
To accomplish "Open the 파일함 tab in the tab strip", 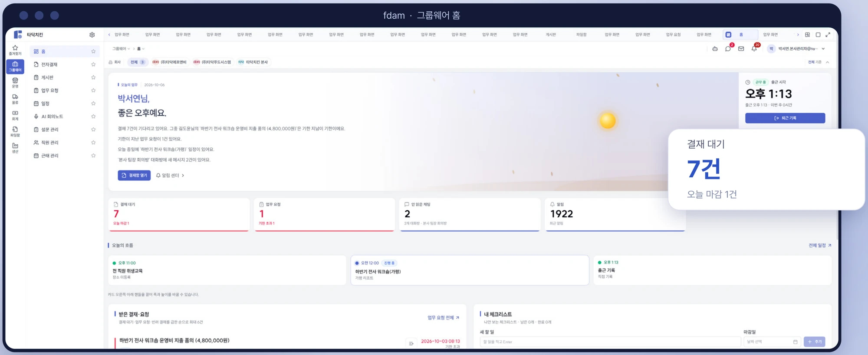I will 581,35.
